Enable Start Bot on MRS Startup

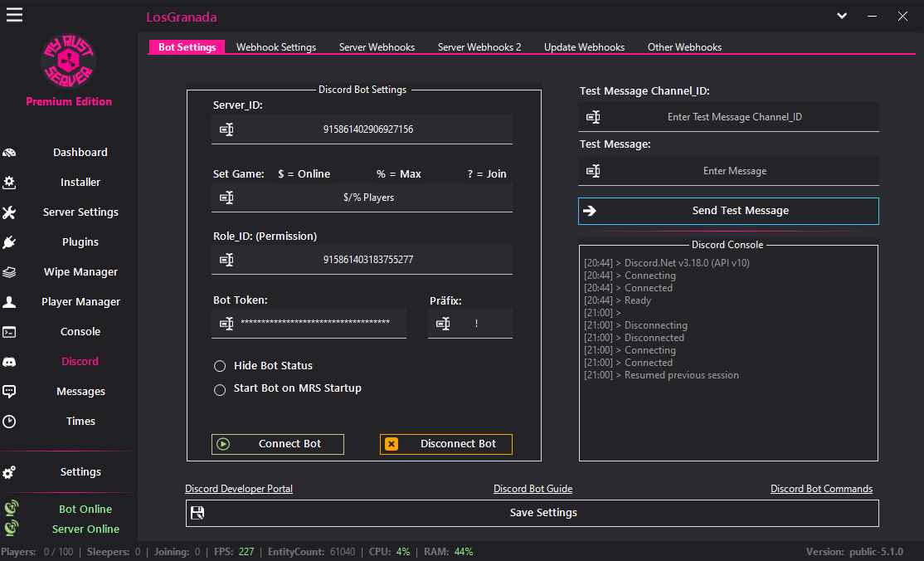coord(220,390)
